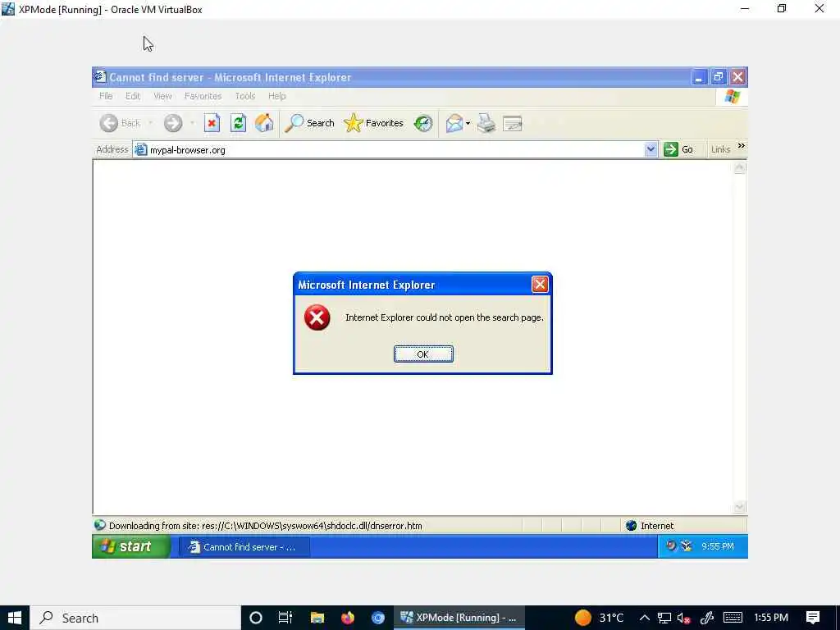Image resolution: width=840 pixels, height=630 pixels.
Task: Expand the Links toolbar chevron
Action: 742,146
